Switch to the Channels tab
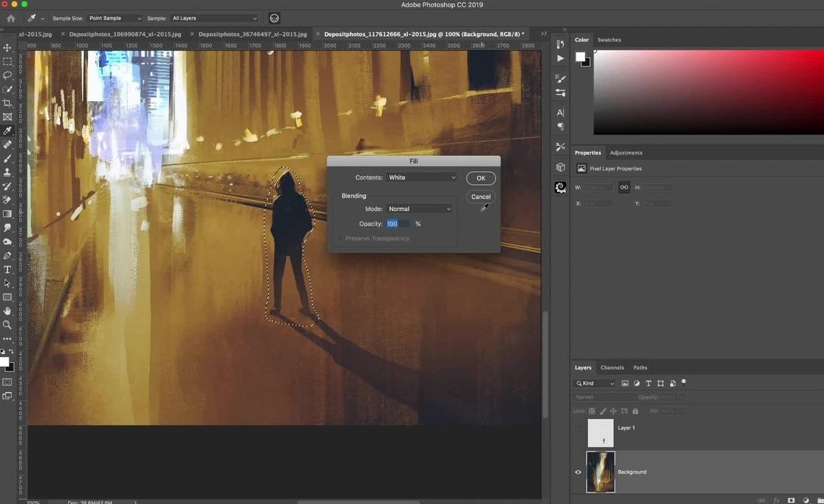This screenshot has width=824, height=504. pos(612,368)
